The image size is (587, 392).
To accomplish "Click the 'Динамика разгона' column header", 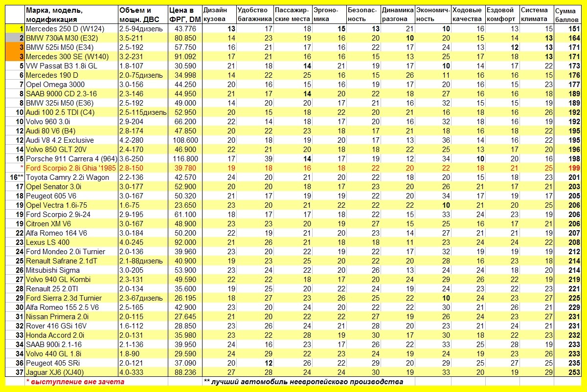I will click(x=398, y=15).
